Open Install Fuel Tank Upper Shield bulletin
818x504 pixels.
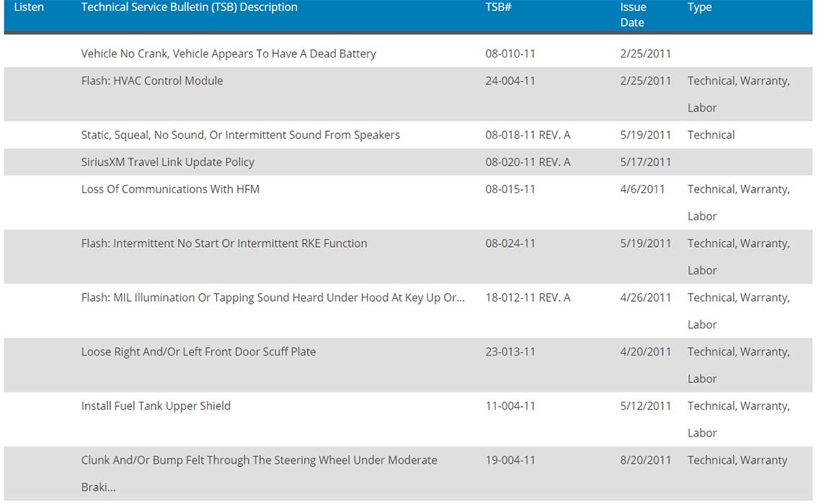(156, 406)
